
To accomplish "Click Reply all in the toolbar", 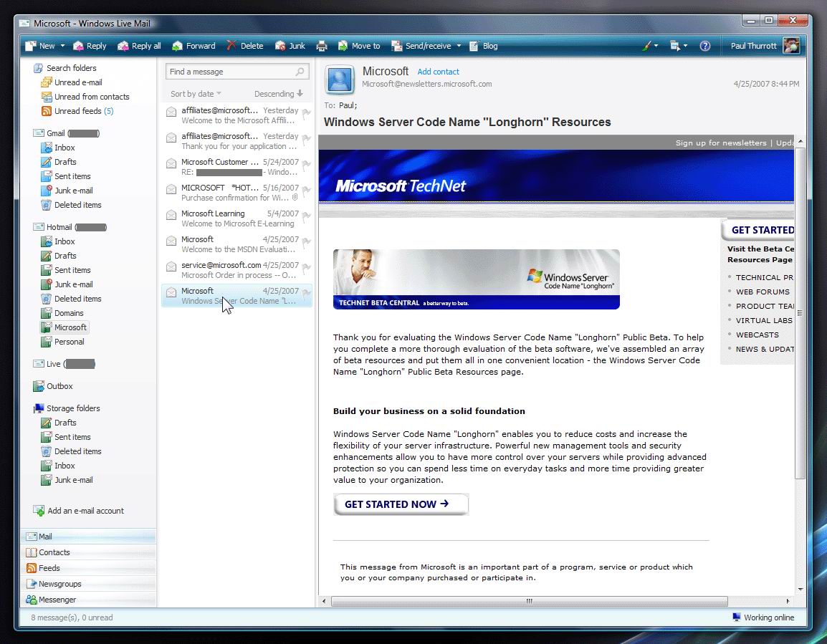I will pos(139,46).
